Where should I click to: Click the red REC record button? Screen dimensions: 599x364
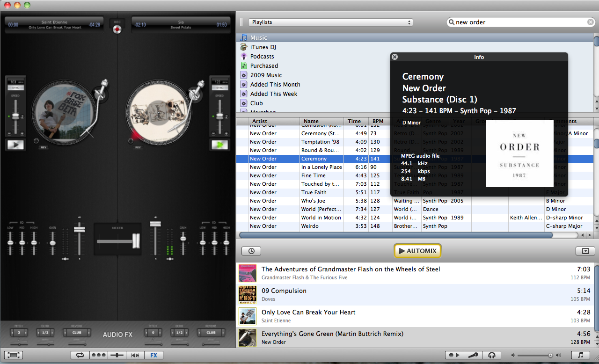click(117, 29)
